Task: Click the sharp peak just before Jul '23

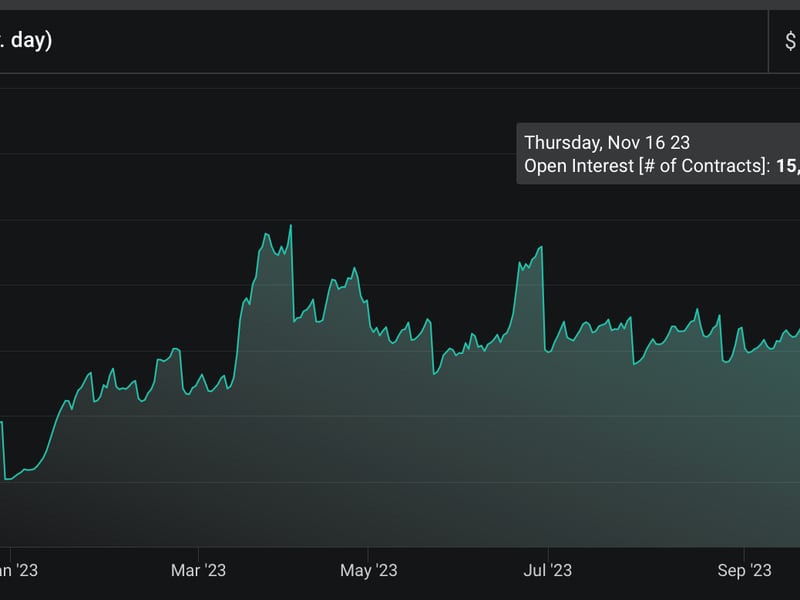Action: pyautogui.click(x=541, y=247)
